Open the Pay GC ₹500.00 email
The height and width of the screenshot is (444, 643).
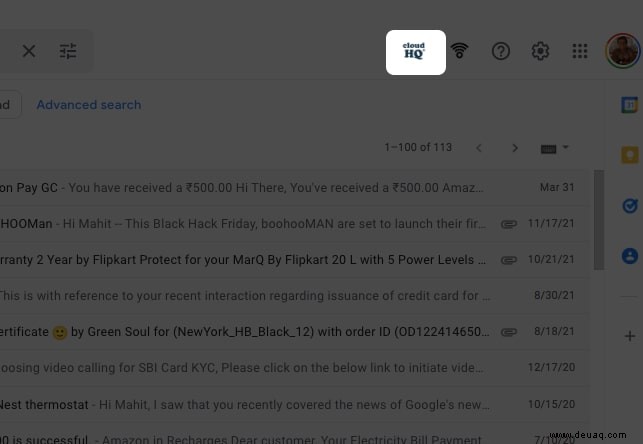pyautogui.click(x=293, y=187)
